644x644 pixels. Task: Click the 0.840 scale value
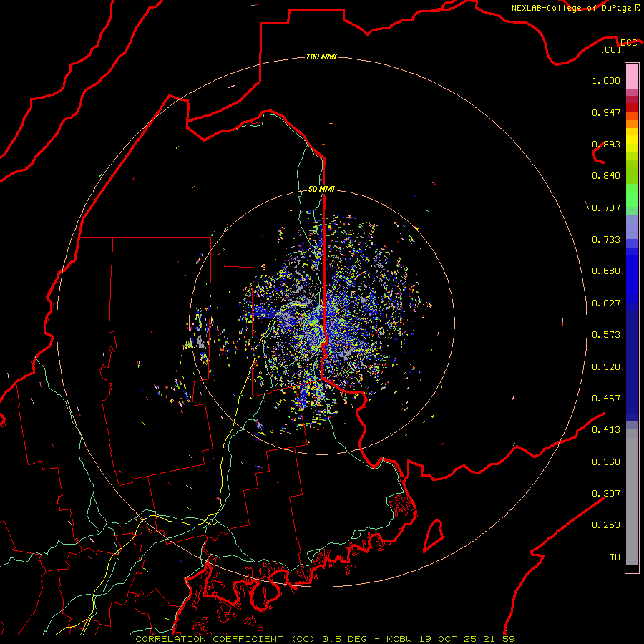(x=606, y=176)
